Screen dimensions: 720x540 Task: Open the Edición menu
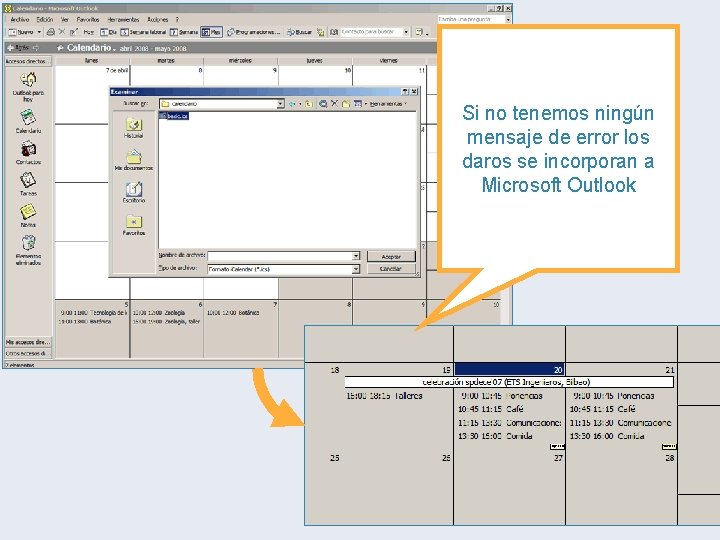coord(45,19)
